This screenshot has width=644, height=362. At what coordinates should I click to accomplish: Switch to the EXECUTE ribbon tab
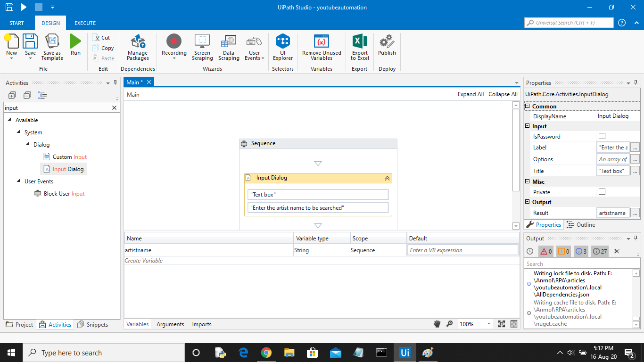click(x=85, y=23)
